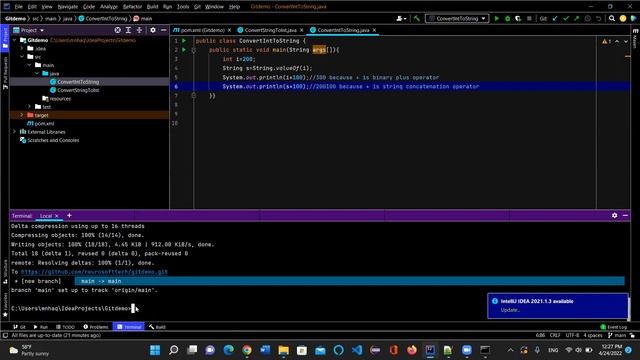Click the run gutter arrow on line 2
This screenshot has height=360, width=640.
(x=184, y=50)
